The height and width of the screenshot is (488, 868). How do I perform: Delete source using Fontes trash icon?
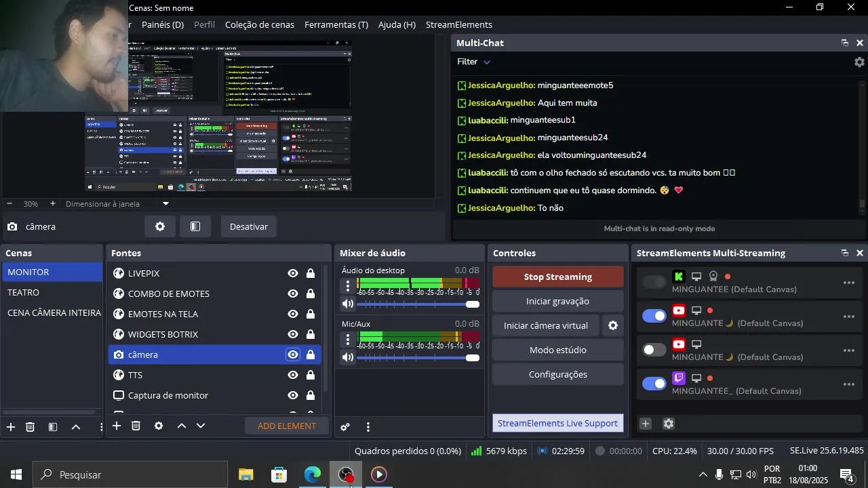pyautogui.click(x=136, y=426)
